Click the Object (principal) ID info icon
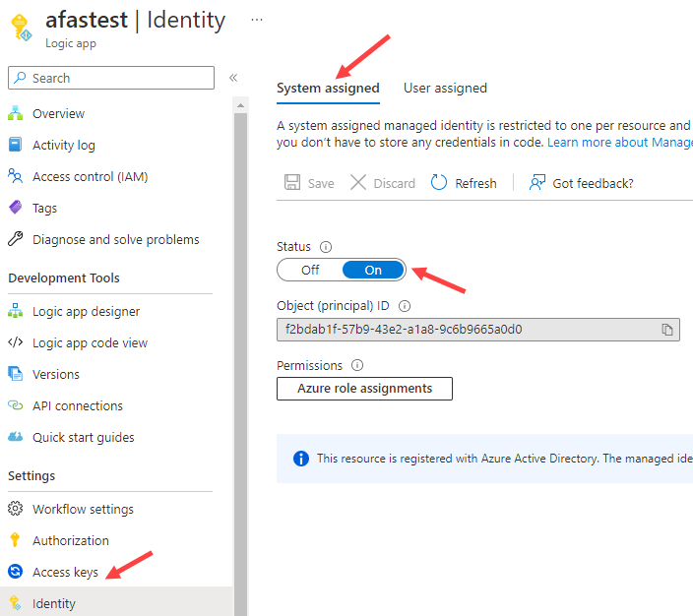Image resolution: width=693 pixels, height=616 pixels. point(405,306)
